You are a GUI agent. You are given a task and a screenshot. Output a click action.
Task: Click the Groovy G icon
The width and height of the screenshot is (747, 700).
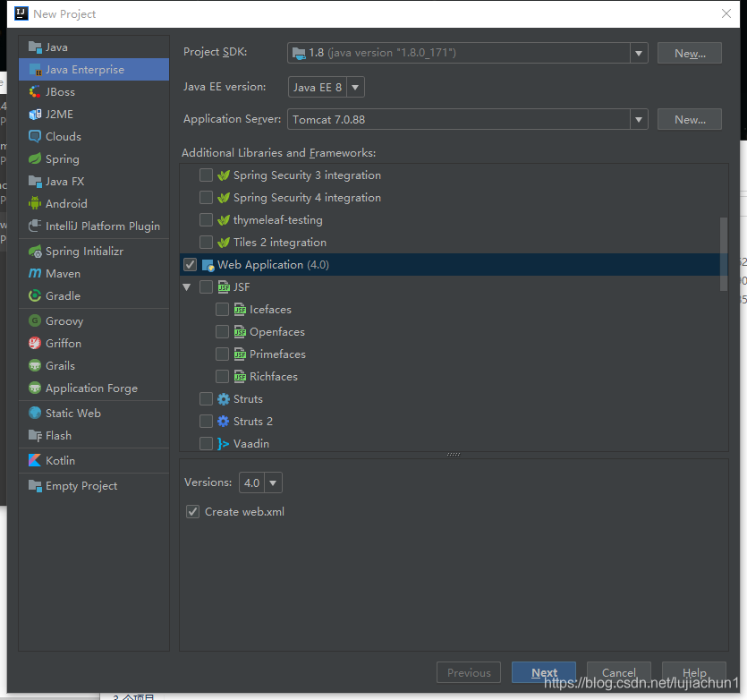click(x=35, y=321)
